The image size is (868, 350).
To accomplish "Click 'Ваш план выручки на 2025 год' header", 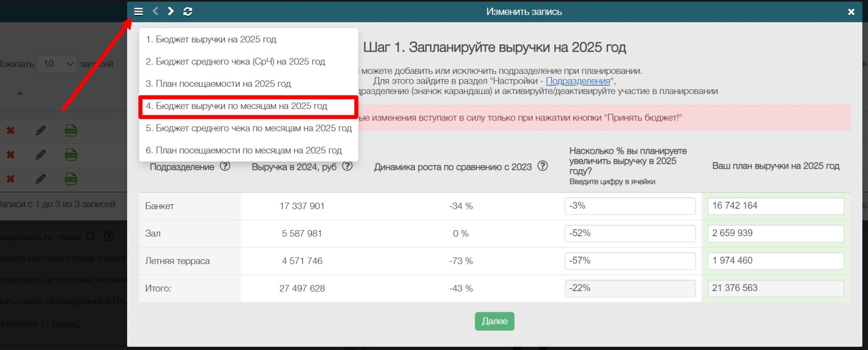I will (x=776, y=166).
